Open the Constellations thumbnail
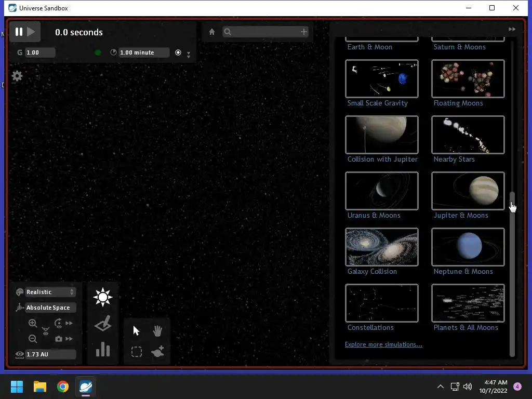The height and width of the screenshot is (399, 532). coord(382,303)
